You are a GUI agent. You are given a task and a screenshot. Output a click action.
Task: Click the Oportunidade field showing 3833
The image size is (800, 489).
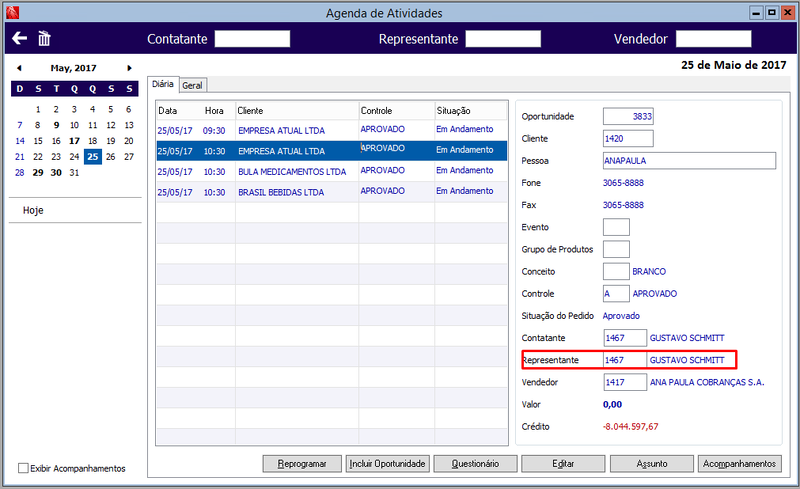click(628, 116)
